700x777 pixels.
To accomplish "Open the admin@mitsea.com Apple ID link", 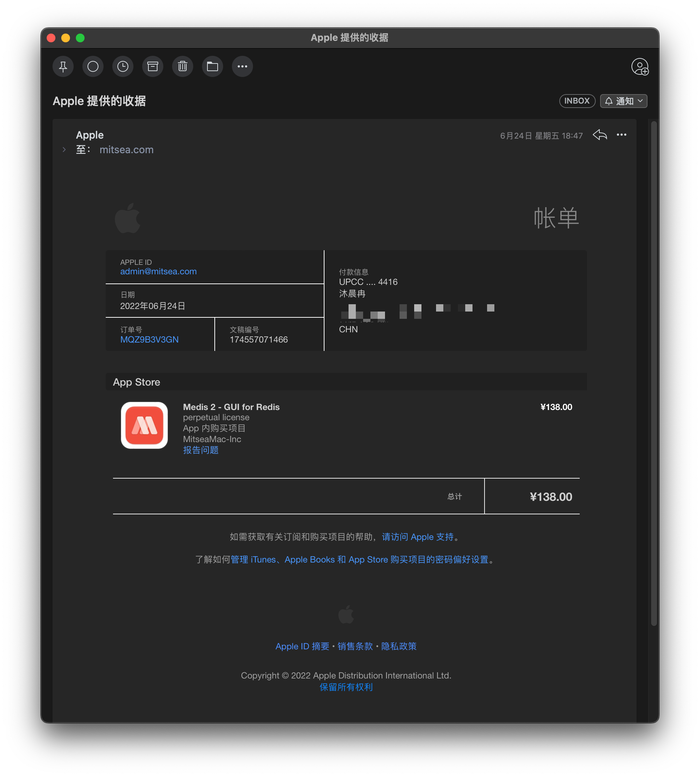I will click(x=158, y=271).
